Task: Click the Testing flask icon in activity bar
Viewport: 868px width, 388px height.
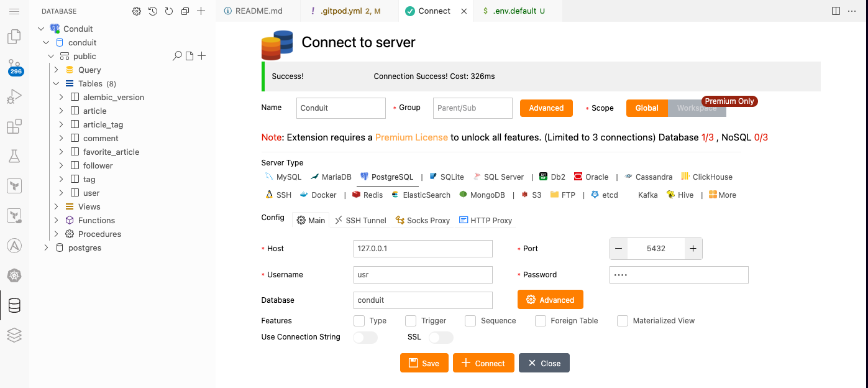Action: point(14,156)
